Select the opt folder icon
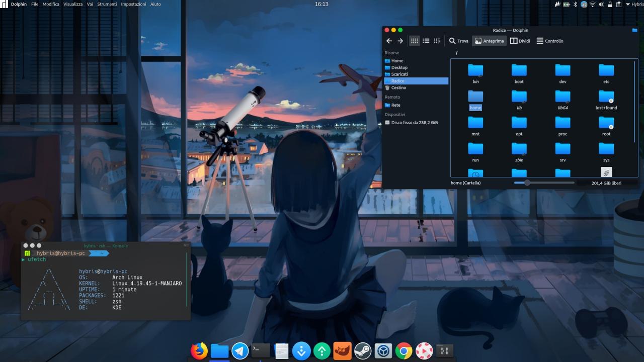This screenshot has width=644, height=362. pos(519,123)
